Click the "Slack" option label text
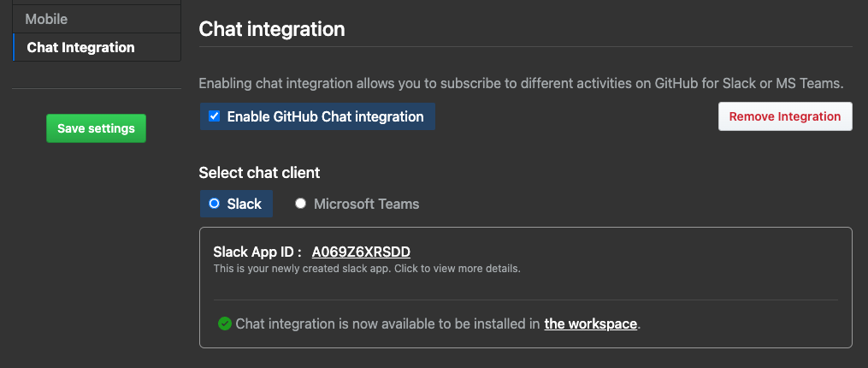The width and height of the screenshot is (868, 368). point(244,204)
